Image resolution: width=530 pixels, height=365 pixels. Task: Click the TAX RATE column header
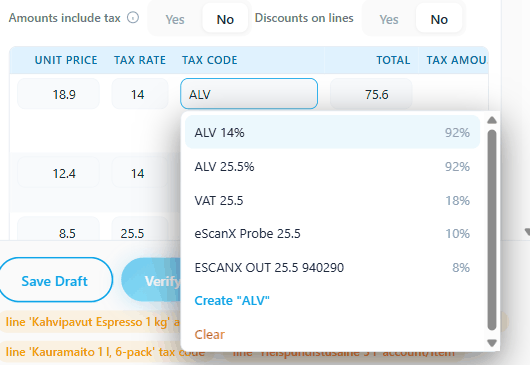click(140, 60)
